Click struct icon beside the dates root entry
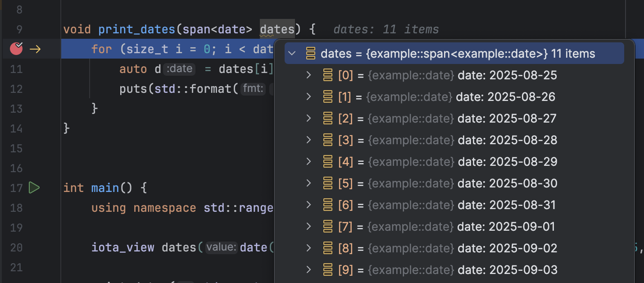 (310, 53)
